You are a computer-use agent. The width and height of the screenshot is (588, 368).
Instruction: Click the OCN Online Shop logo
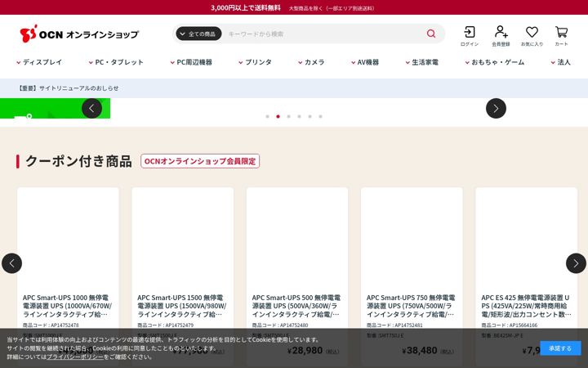point(79,34)
